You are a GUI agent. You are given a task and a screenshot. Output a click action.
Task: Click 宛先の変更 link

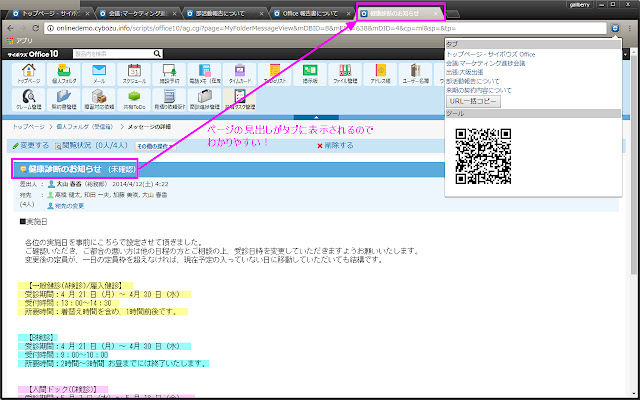[66, 206]
